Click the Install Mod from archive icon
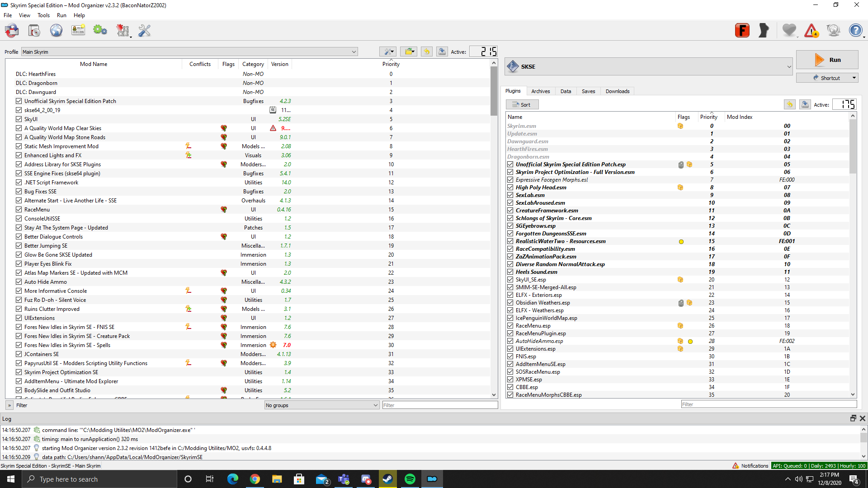 tap(34, 31)
